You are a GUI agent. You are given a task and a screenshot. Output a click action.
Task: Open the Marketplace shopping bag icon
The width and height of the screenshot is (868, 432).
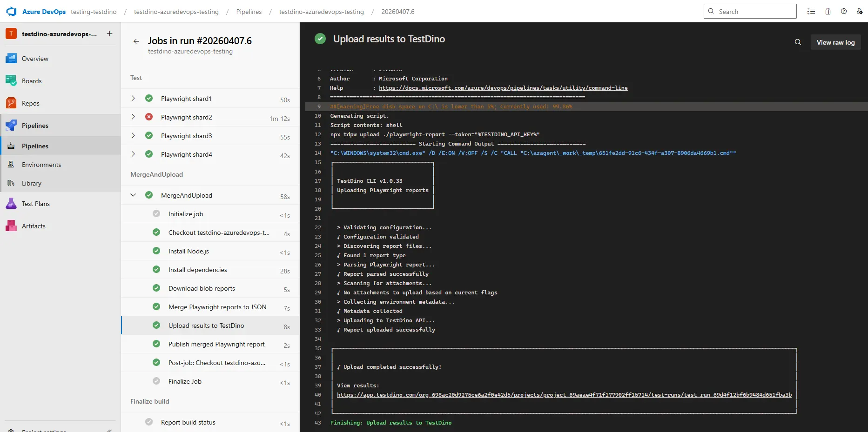pyautogui.click(x=828, y=11)
